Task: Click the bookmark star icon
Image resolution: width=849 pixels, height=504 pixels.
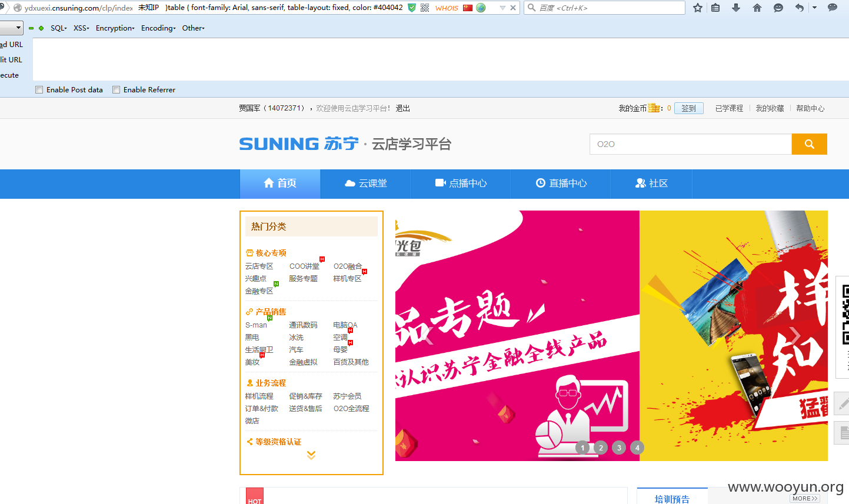Action: coord(698,8)
